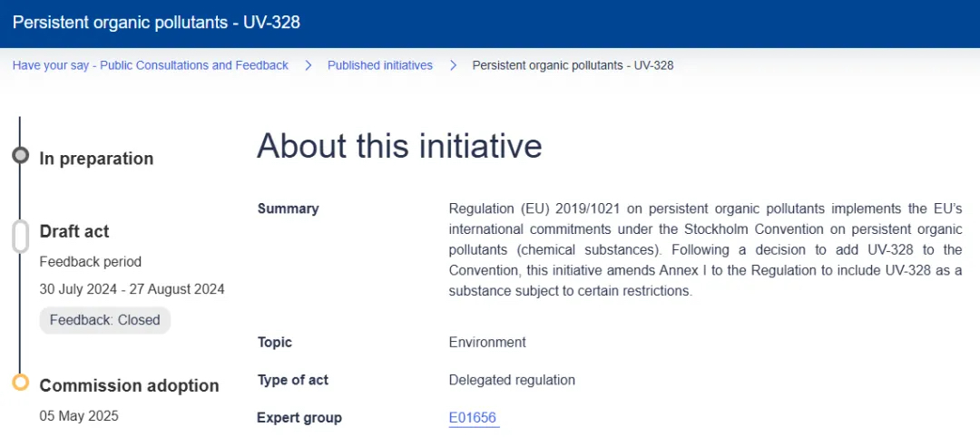This screenshot has width=980, height=437.
Task: Click the chevron after Published initiatives breadcrumb
Action: click(x=453, y=65)
